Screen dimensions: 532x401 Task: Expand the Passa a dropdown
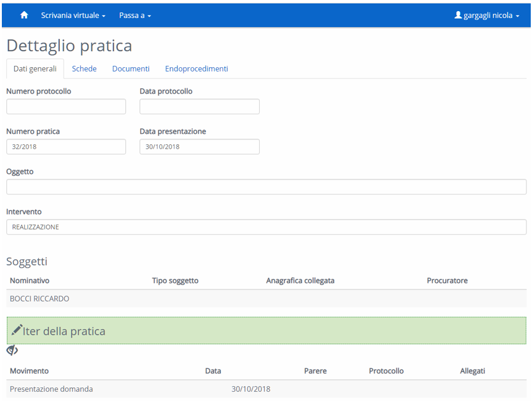[x=135, y=15]
